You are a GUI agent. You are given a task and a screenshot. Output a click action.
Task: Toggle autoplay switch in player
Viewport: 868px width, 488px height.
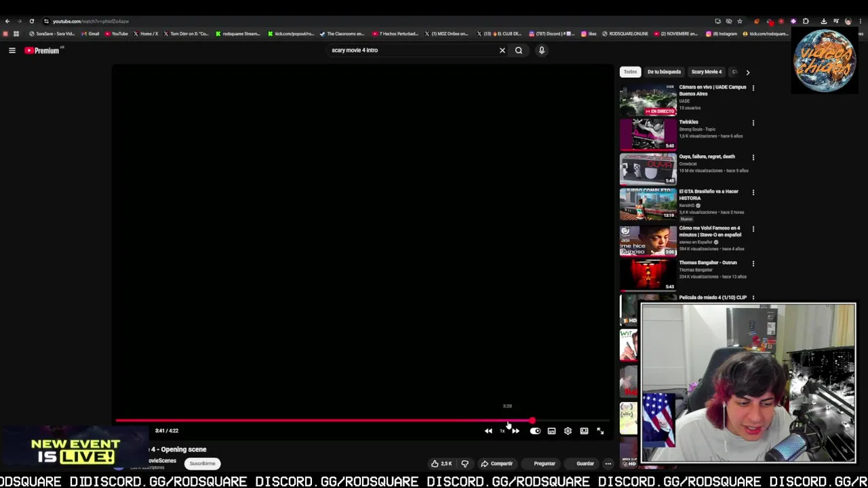[535, 431]
